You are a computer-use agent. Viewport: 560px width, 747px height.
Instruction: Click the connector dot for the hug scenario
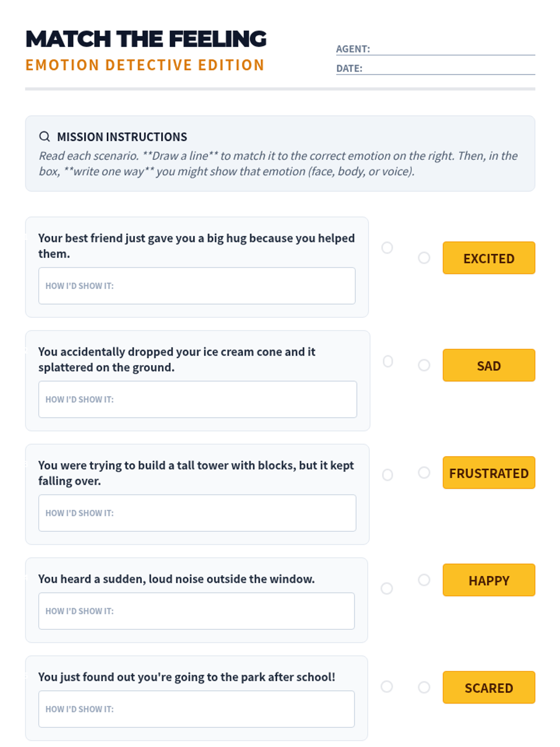(387, 247)
